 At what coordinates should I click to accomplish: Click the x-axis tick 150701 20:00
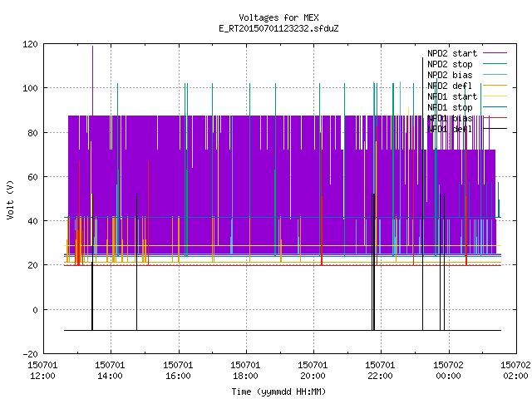(313, 371)
